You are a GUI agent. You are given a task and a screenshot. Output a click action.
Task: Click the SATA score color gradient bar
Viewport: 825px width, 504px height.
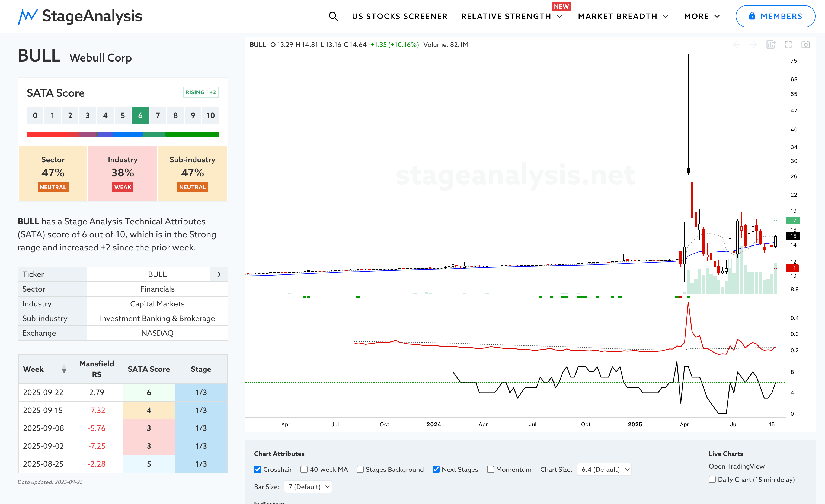click(123, 134)
